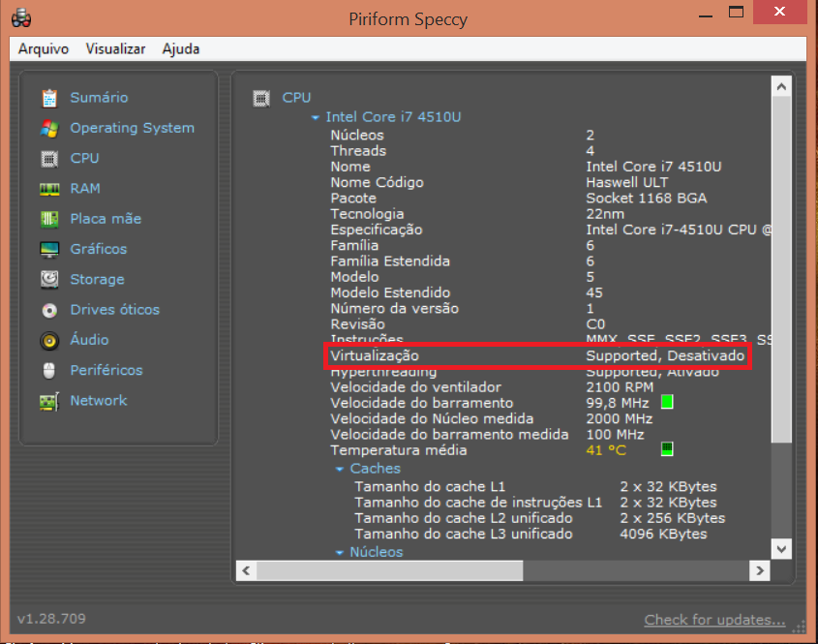This screenshot has height=644, width=818.
Task: Click the Sumário clipboard icon
Action: [x=49, y=98]
